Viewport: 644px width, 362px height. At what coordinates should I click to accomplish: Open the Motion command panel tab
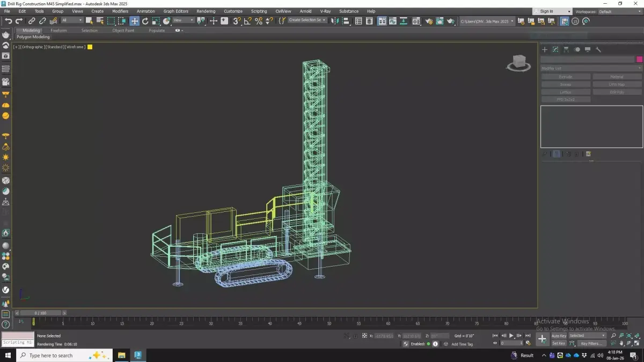(x=577, y=49)
